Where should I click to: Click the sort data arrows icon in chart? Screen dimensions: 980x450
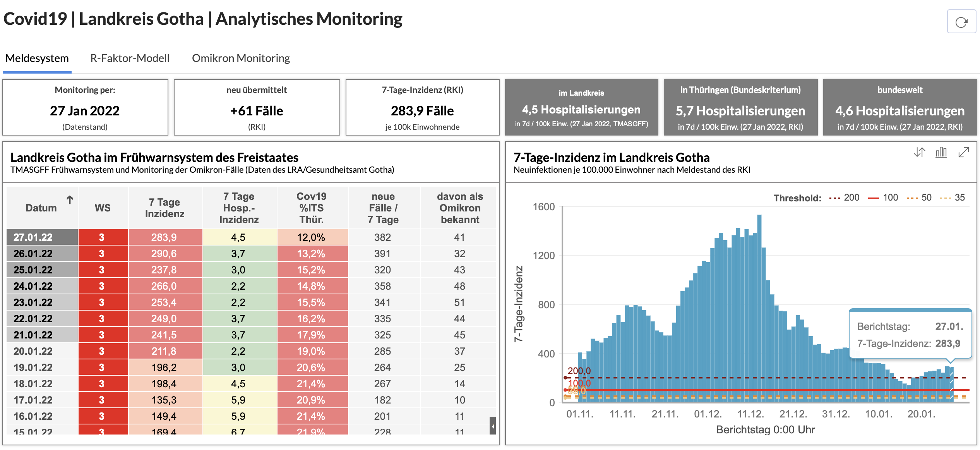coord(920,153)
